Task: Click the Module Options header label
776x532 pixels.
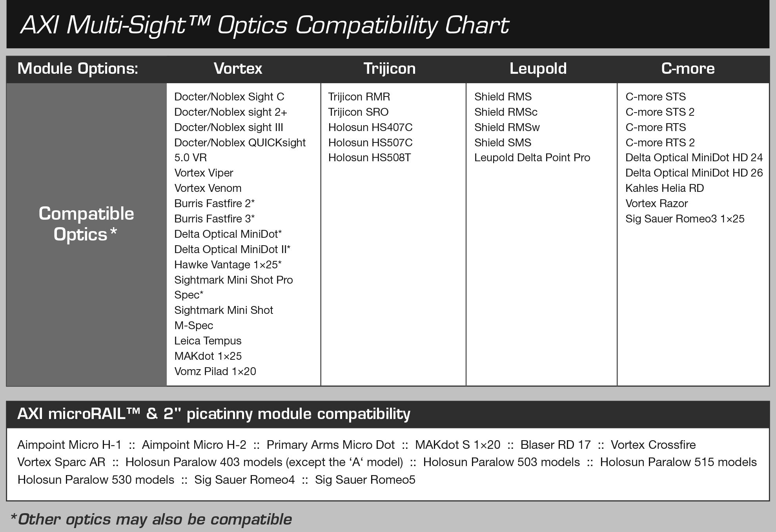Action: coord(78,69)
